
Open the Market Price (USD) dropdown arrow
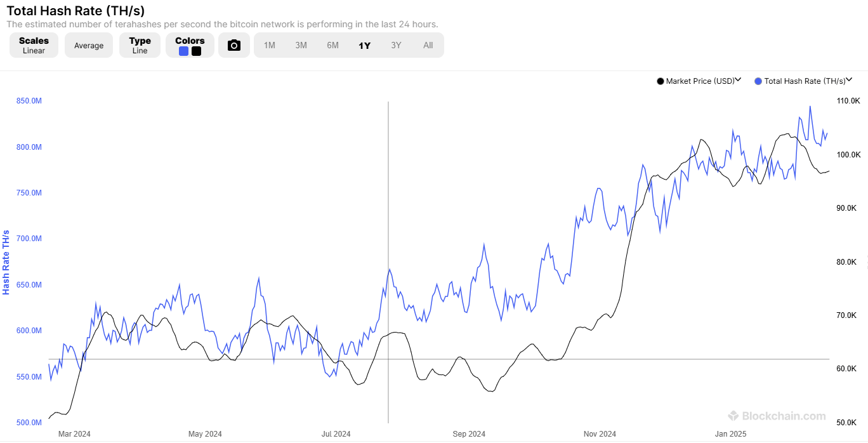coord(737,80)
